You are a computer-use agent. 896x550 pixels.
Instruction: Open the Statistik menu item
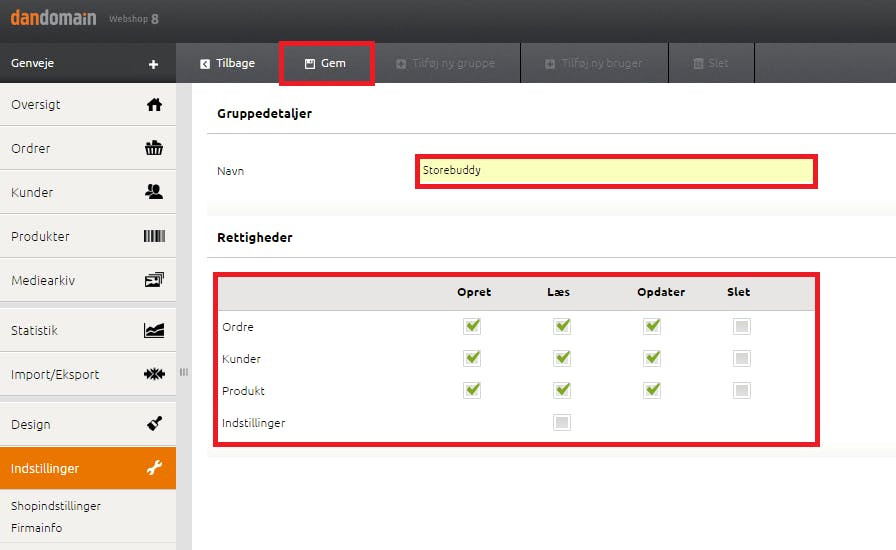point(88,330)
